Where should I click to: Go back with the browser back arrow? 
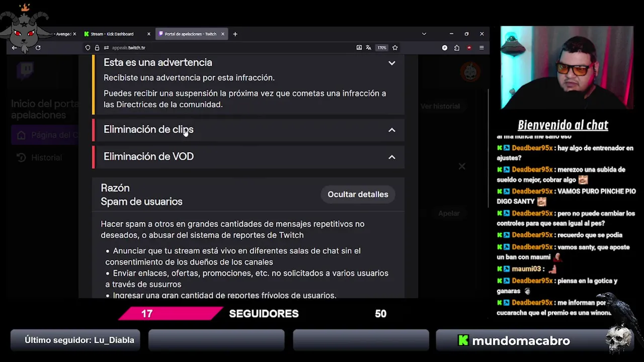point(14,48)
